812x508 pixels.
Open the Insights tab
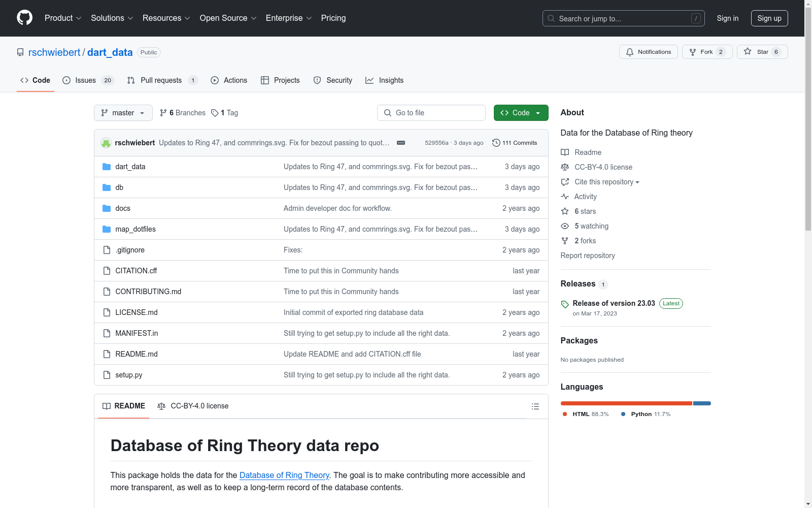385,80
